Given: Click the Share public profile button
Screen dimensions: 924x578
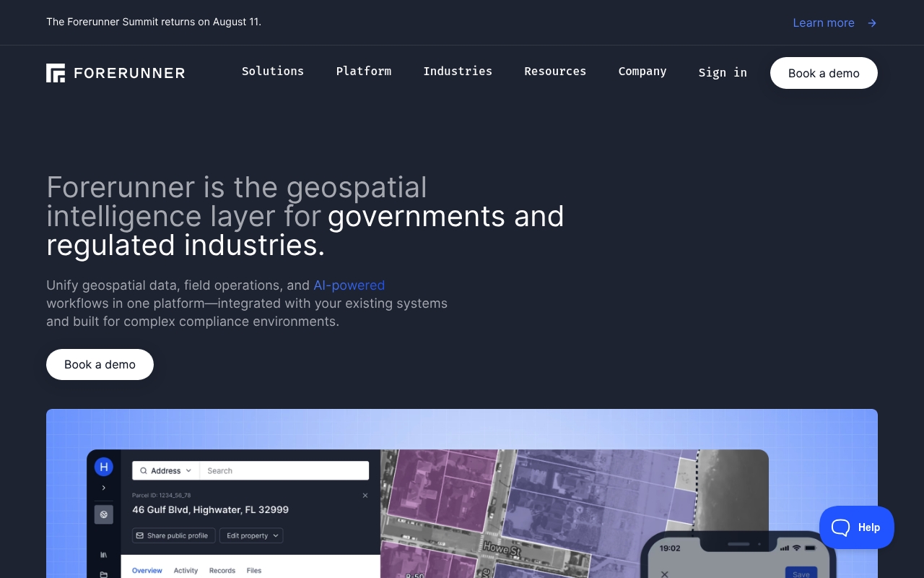Looking at the screenshot, I should (x=174, y=535).
